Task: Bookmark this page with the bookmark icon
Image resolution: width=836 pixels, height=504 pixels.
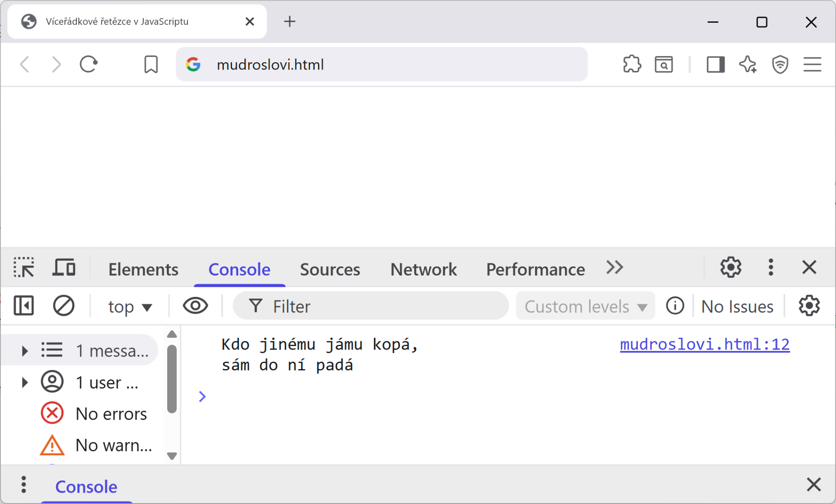Action: (x=151, y=64)
